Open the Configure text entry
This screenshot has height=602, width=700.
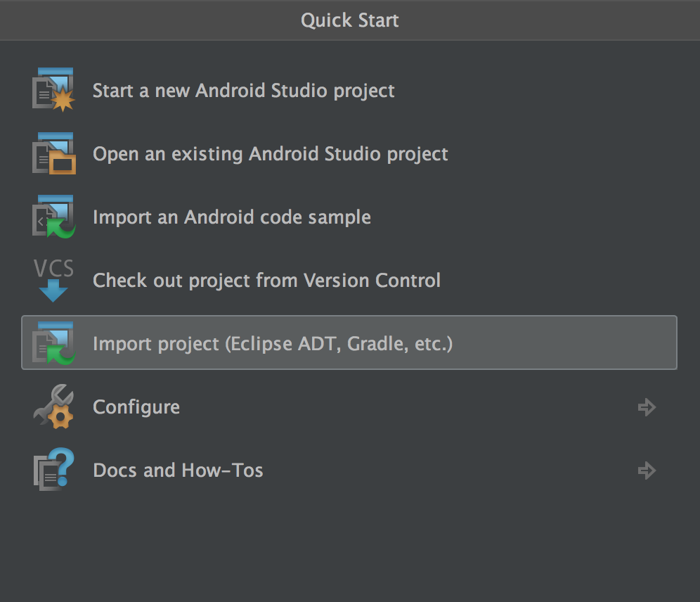click(x=136, y=407)
